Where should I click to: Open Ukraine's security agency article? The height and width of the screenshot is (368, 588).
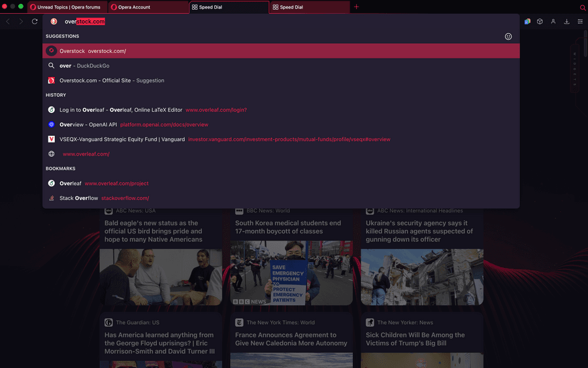tap(419, 231)
